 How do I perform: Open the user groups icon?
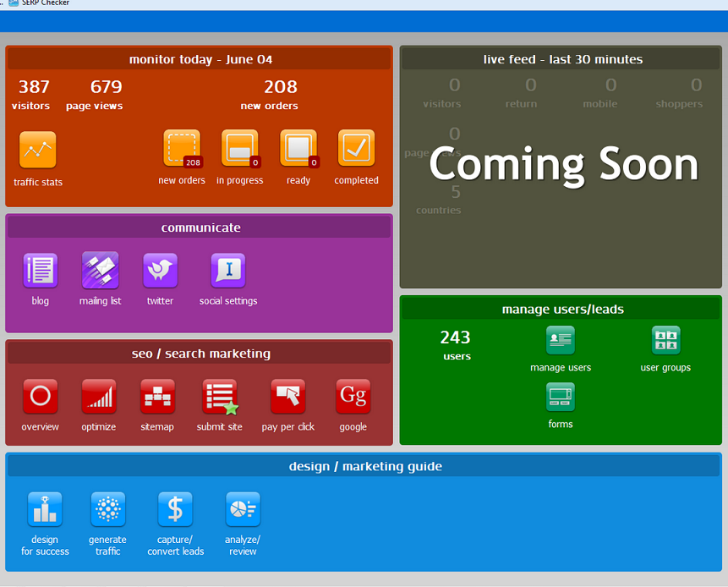coord(665,340)
